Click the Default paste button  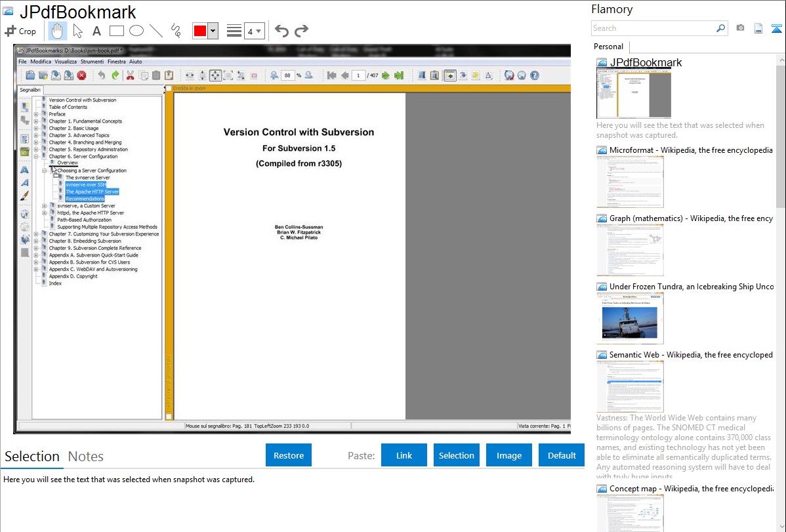(562, 455)
